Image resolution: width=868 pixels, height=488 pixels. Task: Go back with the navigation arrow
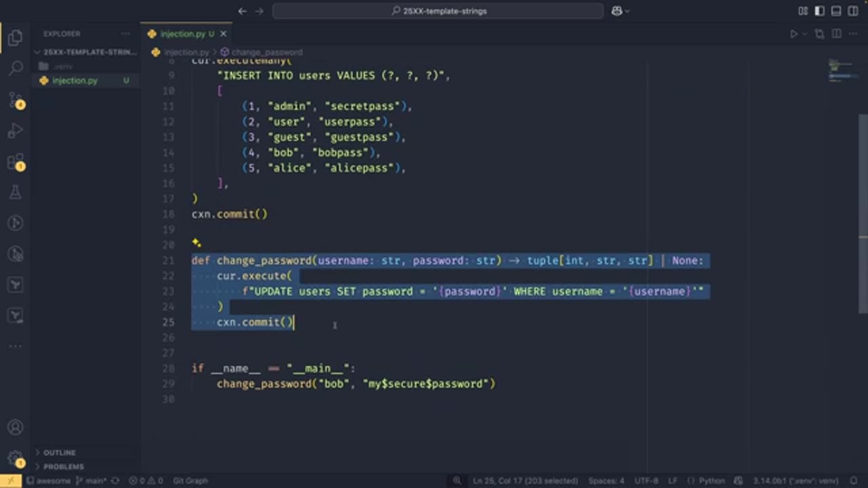(243, 11)
